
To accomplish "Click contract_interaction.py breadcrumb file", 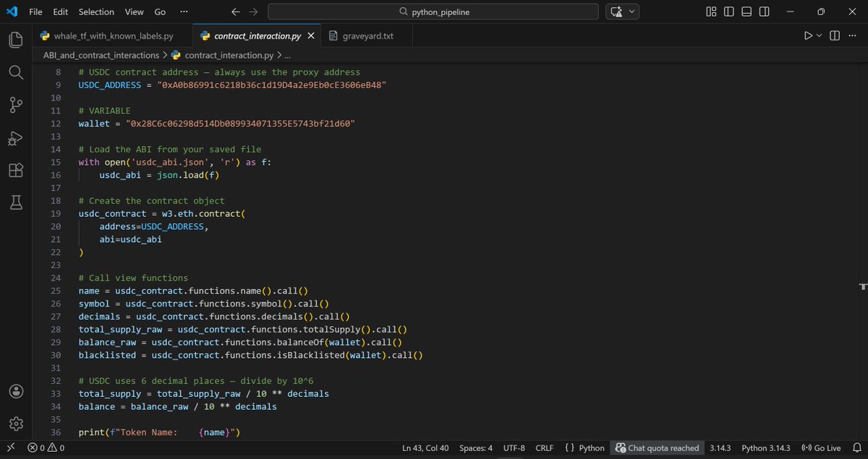I will [223, 55].
